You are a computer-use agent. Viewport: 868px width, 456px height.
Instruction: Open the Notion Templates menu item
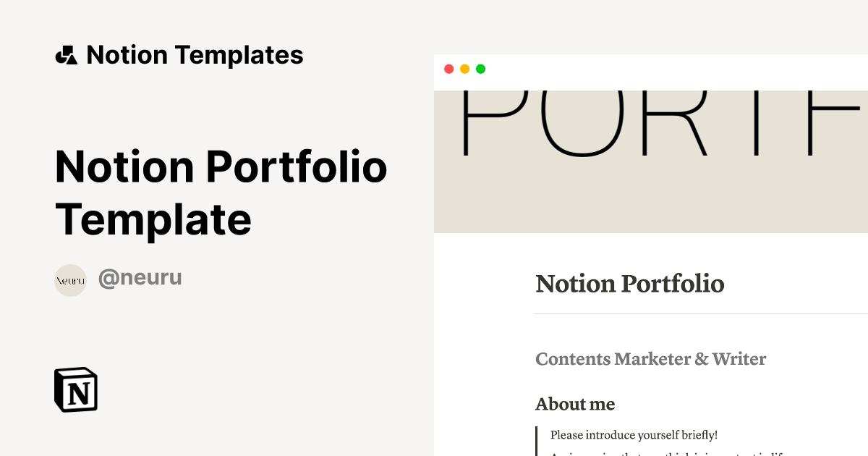(195, 54)
